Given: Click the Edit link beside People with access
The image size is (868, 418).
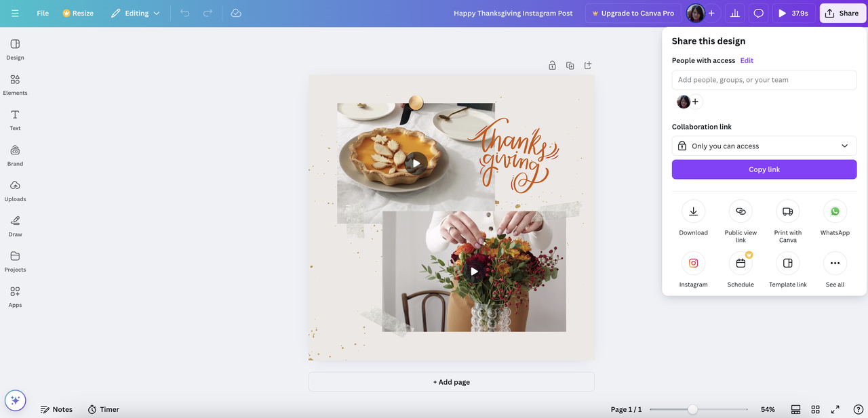Looking at the screenshot, I should point(747,60).
